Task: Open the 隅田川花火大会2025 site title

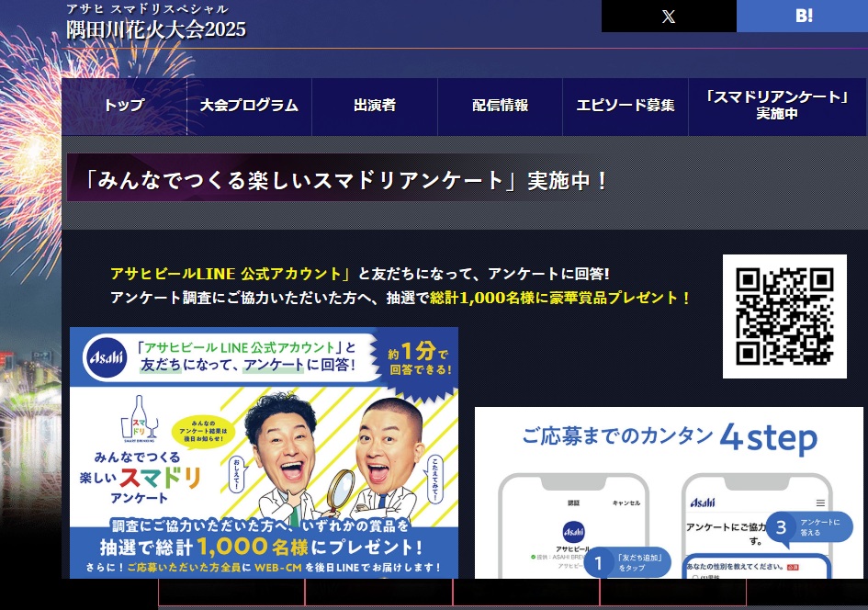Action: coord(156,29)
